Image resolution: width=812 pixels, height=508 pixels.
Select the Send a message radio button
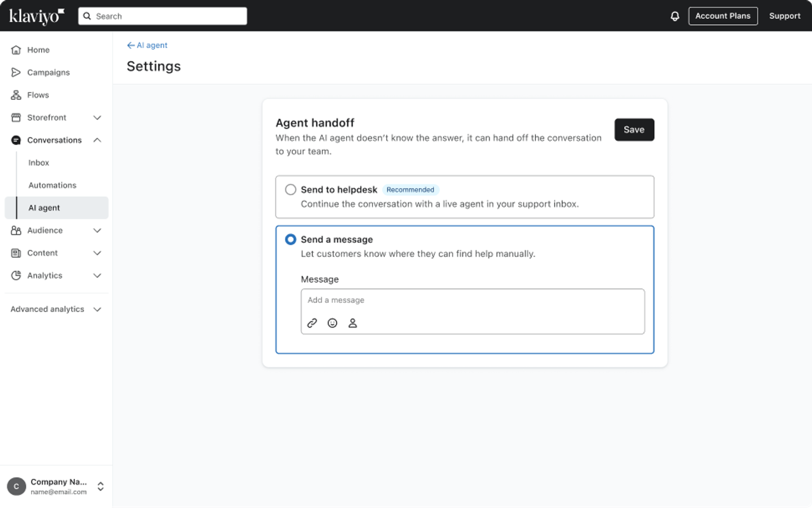(x=290, y=240)
